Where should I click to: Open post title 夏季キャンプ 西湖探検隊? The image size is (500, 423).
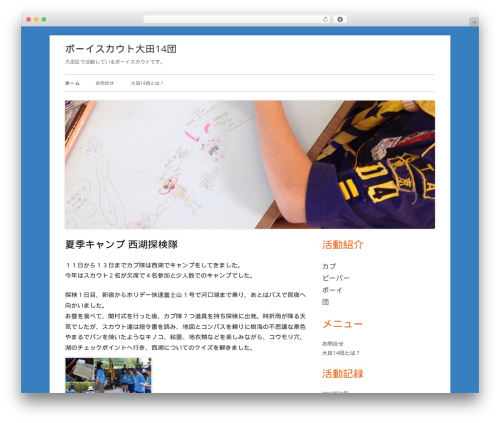pos(121,244)
